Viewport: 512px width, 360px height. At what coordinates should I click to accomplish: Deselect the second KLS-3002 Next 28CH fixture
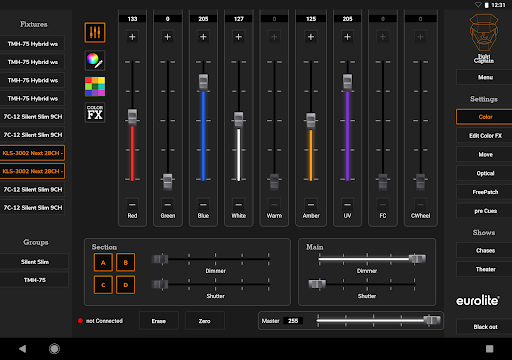(x=32, y=171)
